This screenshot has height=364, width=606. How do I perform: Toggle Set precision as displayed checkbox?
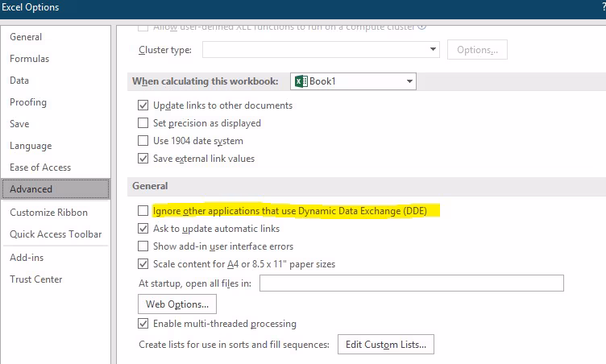click(x=143, y=123)
